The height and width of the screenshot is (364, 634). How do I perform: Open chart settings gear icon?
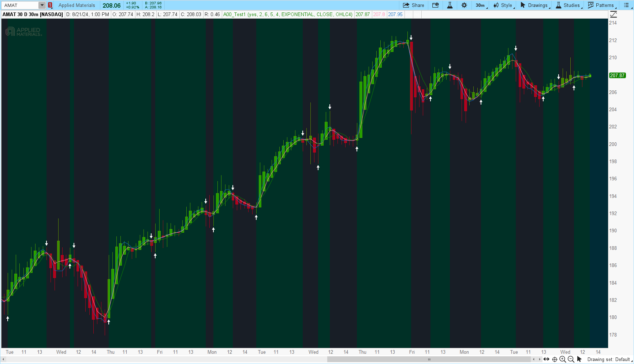pos(464,5)
